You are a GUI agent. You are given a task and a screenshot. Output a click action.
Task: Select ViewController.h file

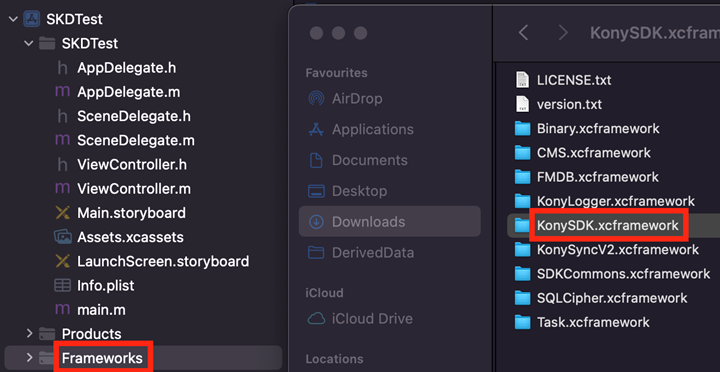132,164
